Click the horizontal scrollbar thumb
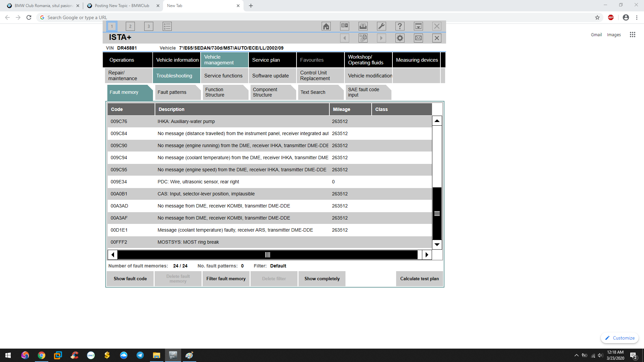 (267, 255)
